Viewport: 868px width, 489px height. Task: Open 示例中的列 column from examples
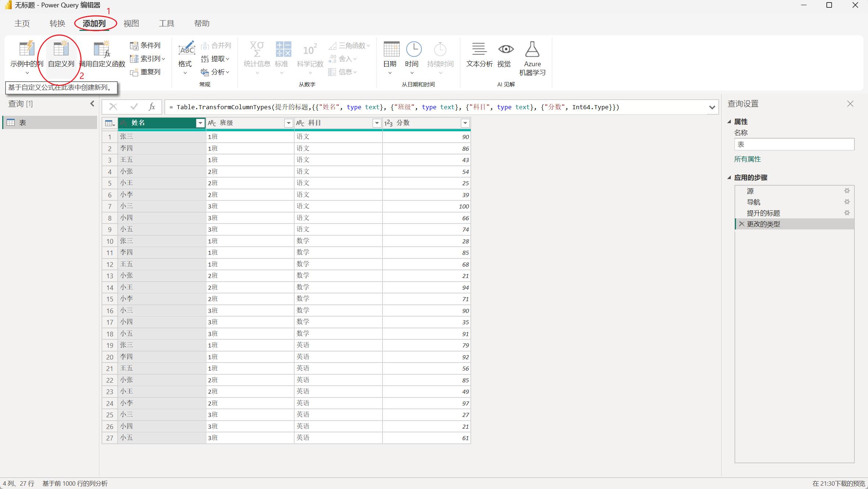point(26,50)
